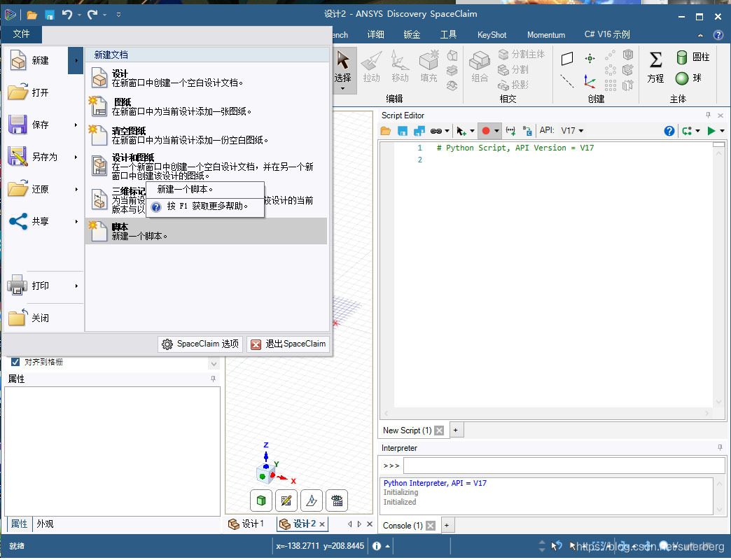Open the 共享 file menu entry
Image resolution: width=731 pixels, height=560 pixels.
[x=43, y=221]
